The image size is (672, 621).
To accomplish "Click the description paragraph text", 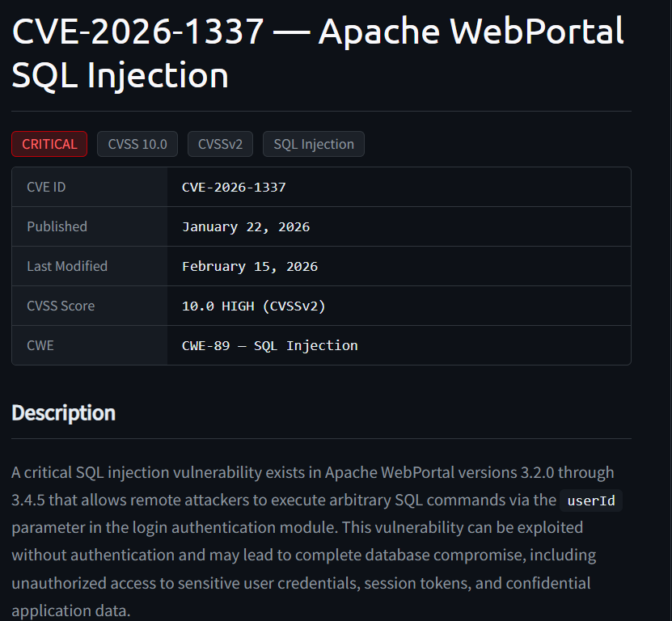I will pos(317,541).
